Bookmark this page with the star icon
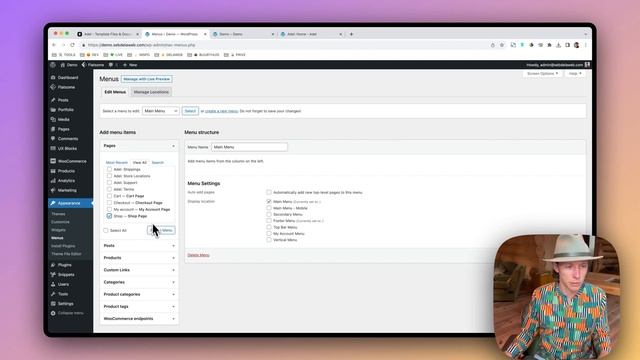Viewport: 640px width, 360px height. click(502, 45)
